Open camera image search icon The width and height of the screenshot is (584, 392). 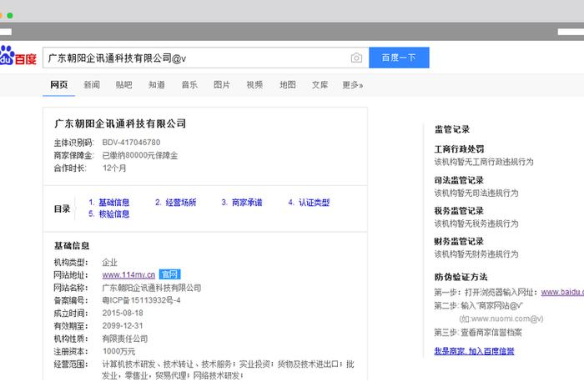356,58
